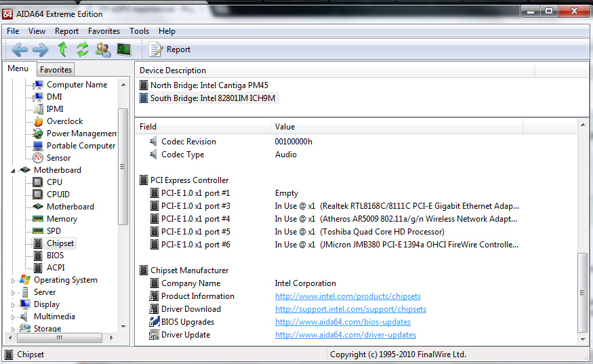This screenshot has height=364, width=593.
Task: Select North Bridge: Intel Cantiga PM45
Action: pos(209,85)
